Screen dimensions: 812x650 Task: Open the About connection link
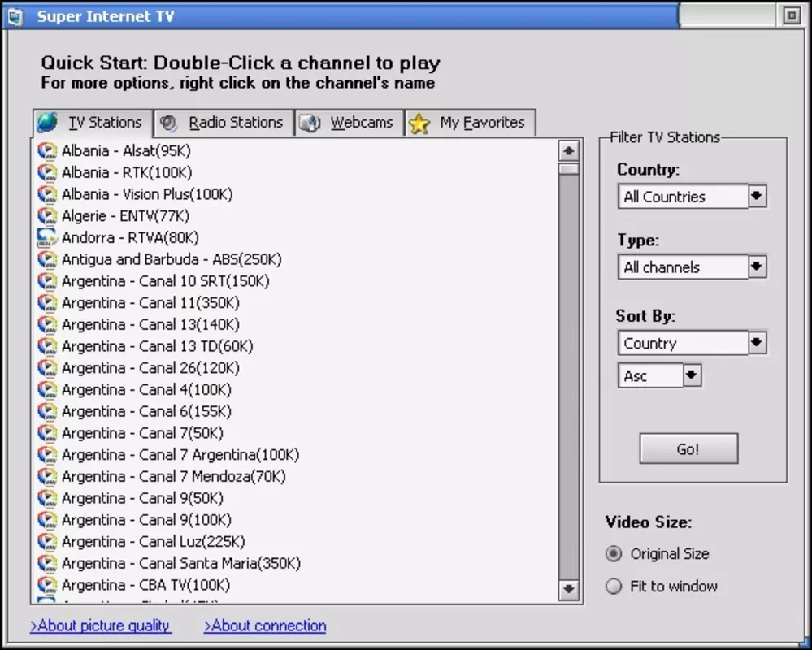pyautogui.click(x=265, y=626)
